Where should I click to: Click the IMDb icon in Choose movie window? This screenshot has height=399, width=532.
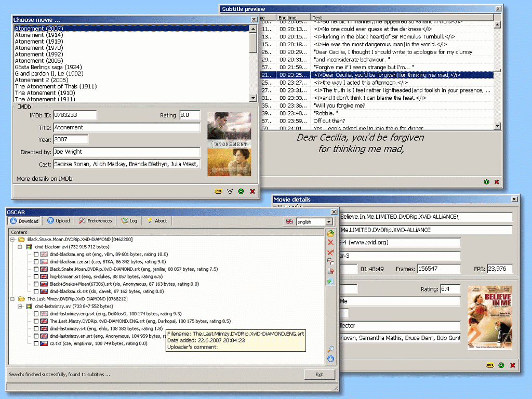(x=219, y=191)
